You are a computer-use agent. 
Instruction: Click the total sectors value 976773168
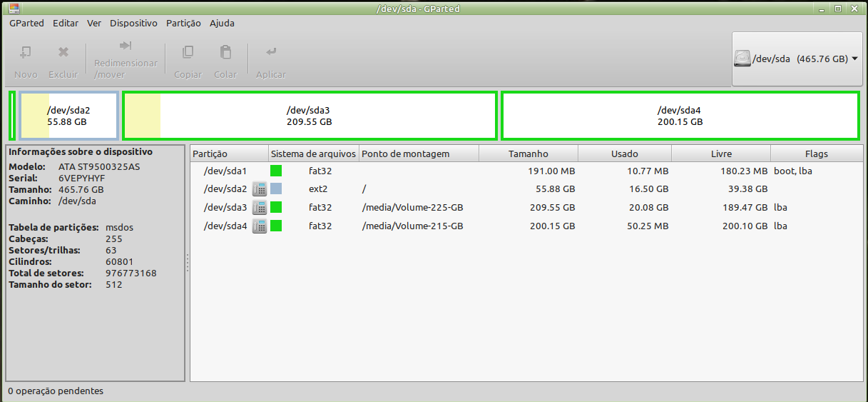click(x=131, y=273)
